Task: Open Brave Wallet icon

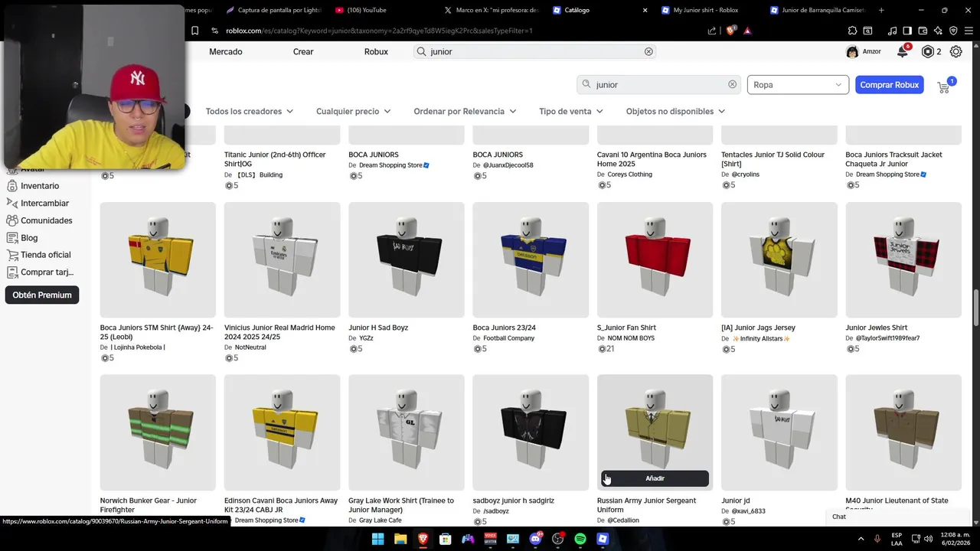Action: coord(923,31)
